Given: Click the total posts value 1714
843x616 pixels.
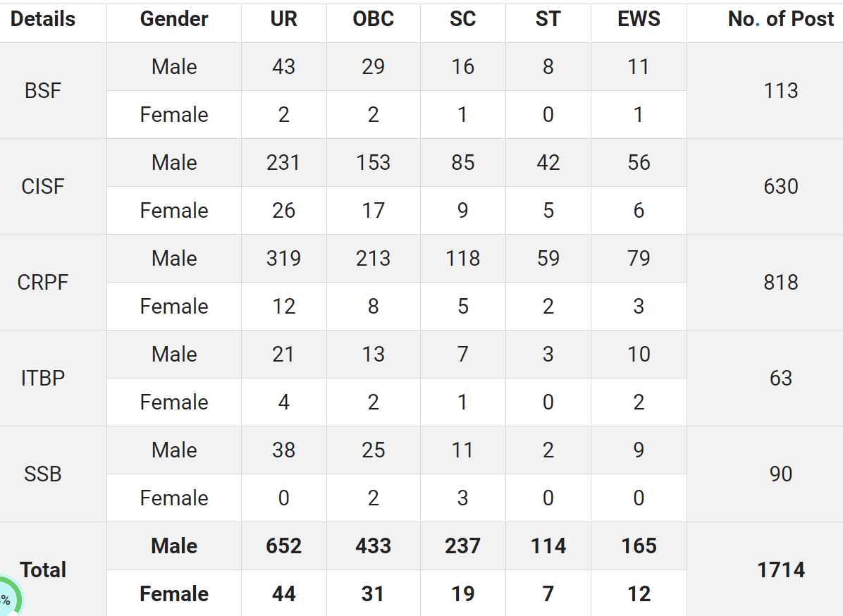Looking at the screenshot, I should tap(781, 569).
